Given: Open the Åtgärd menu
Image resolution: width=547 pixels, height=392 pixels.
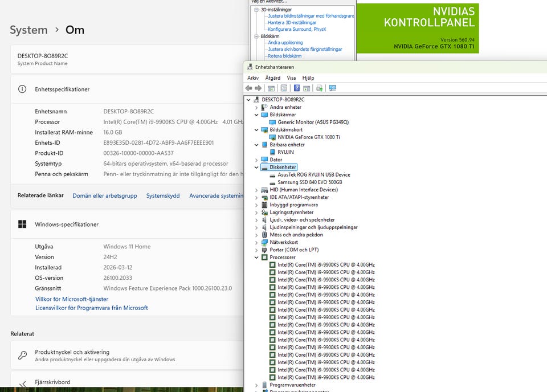Looking at the screenshot, I should (x=272, y=78).
